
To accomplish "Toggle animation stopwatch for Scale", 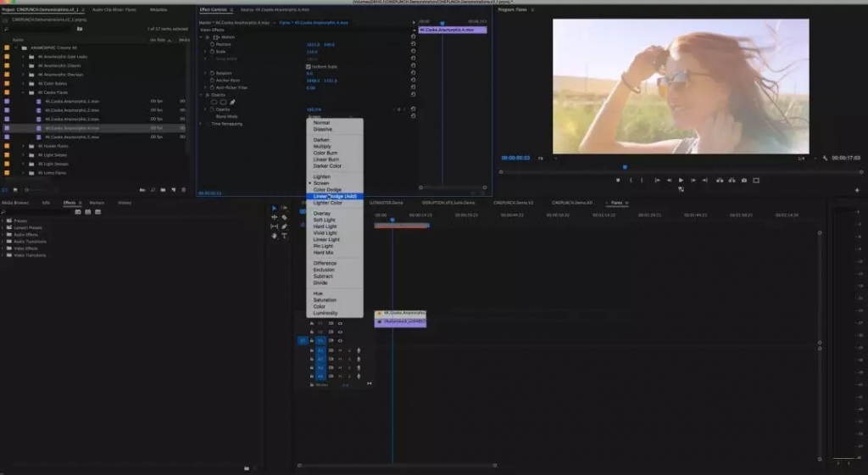I will (212, 52).
